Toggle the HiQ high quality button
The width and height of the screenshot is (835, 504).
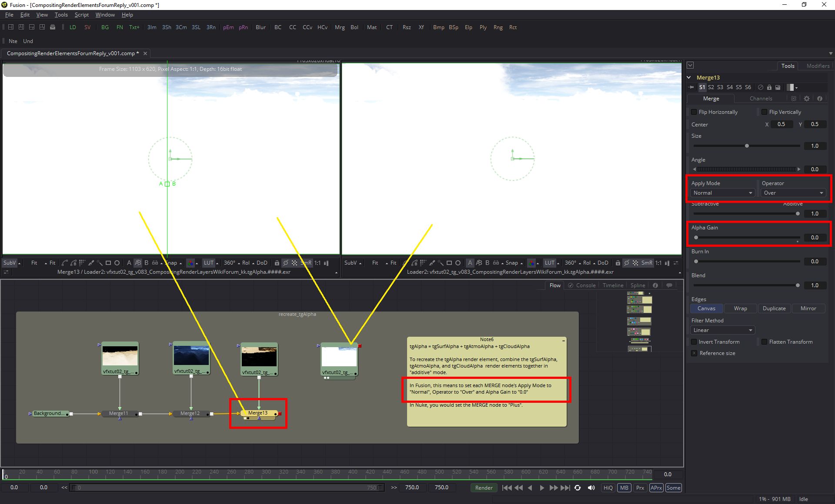608,487
